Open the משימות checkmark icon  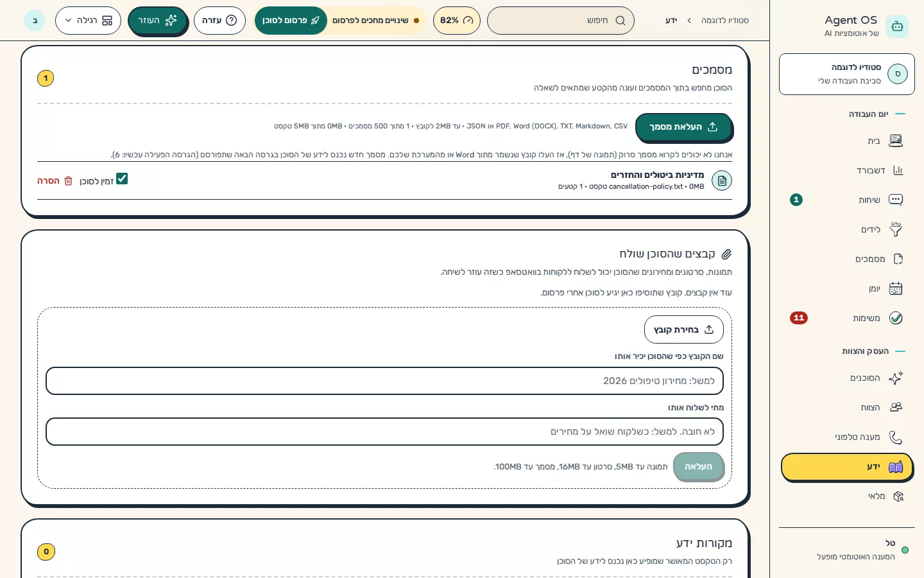[x=896, y=318]
